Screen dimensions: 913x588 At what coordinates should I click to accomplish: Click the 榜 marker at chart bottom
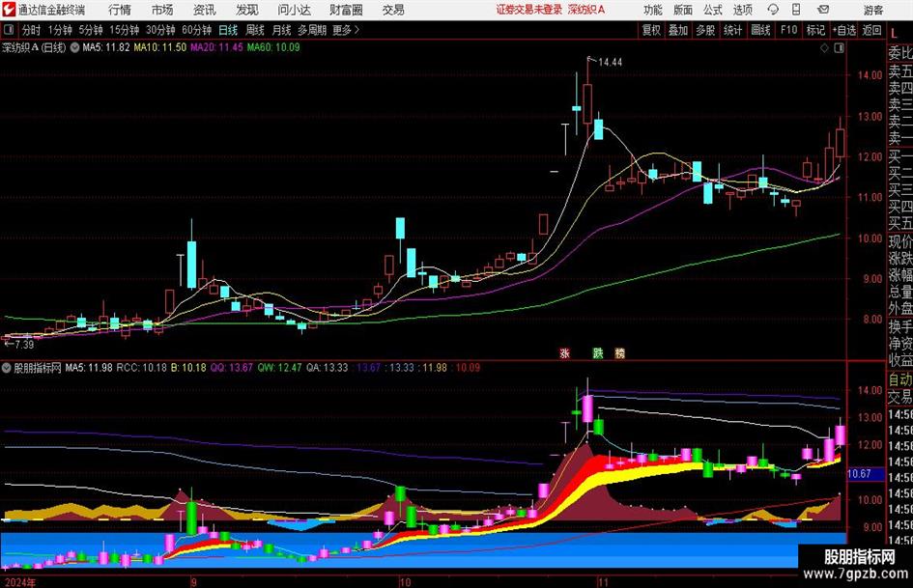pyautogui.click(x=620, y=352)
